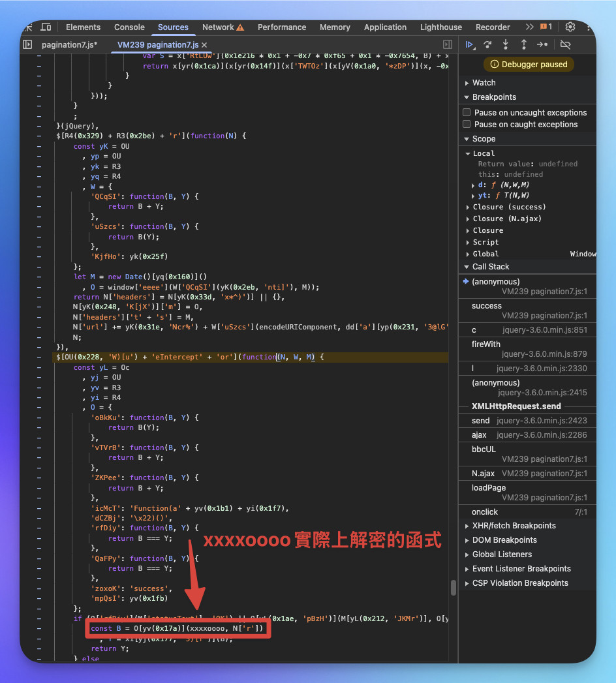The height and width of the screenshot is (683, 616).
Task: Click the Debugger paused badge
Action: (529, 65)
